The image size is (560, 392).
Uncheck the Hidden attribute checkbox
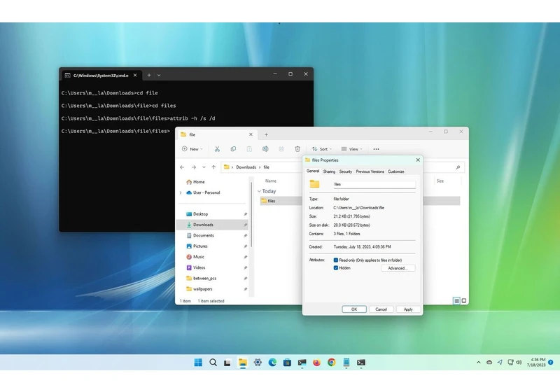336,268
